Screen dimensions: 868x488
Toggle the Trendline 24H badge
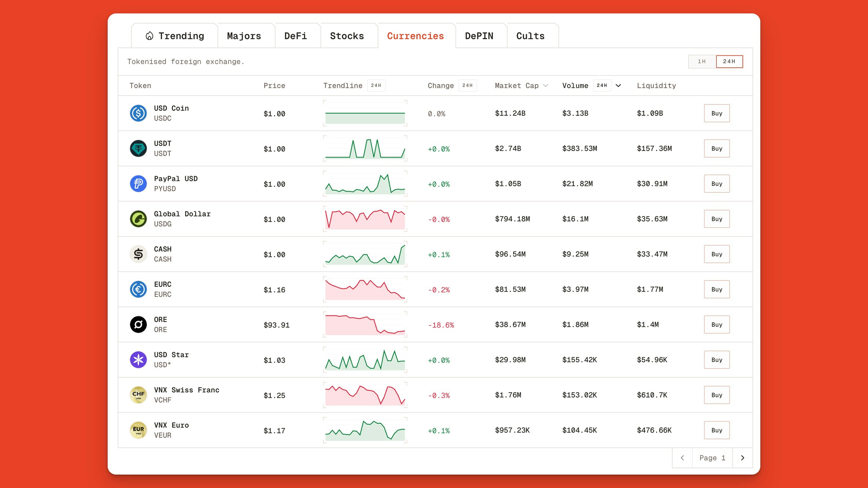[x=376, y=86]
